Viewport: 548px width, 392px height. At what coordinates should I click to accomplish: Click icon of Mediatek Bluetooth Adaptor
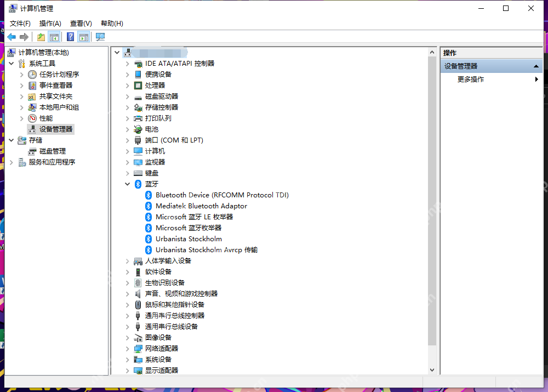pyautogui.click(x=149, y=206)
